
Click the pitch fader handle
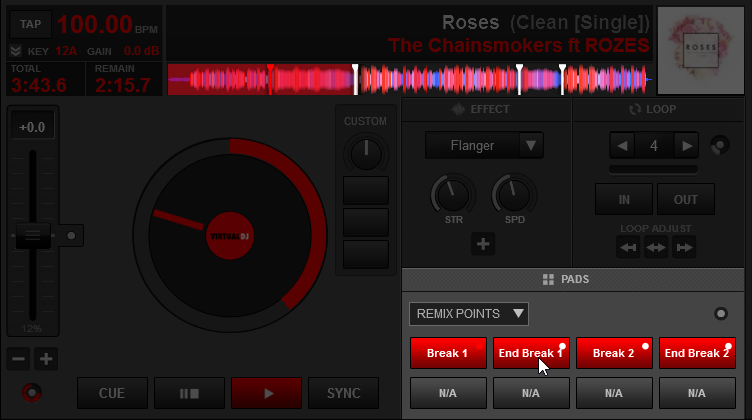pyautogui.click(x=33, y=235)
